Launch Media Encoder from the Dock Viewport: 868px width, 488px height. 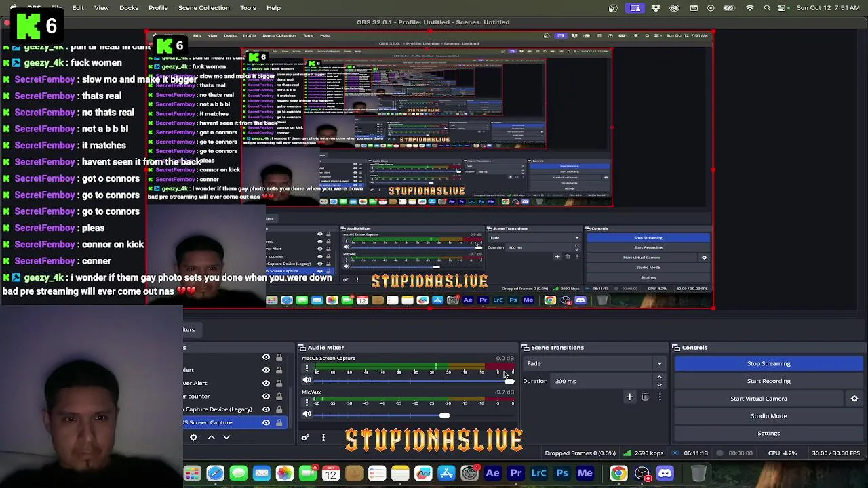(585, 473)
